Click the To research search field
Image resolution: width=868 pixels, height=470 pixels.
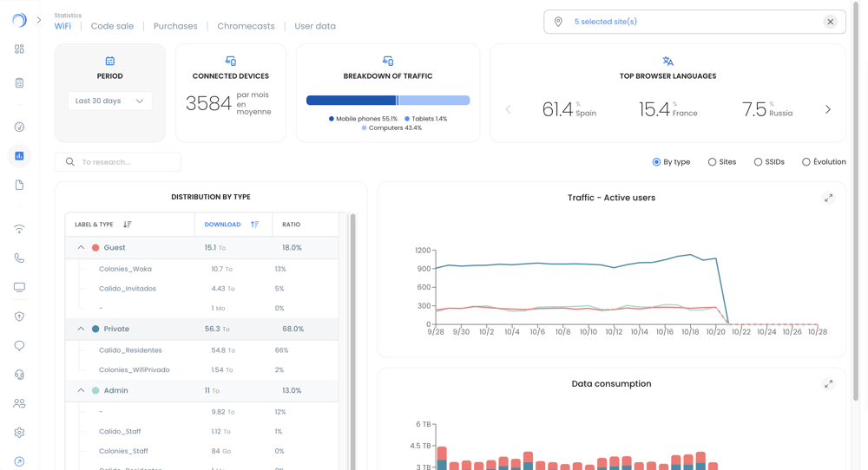126,162
